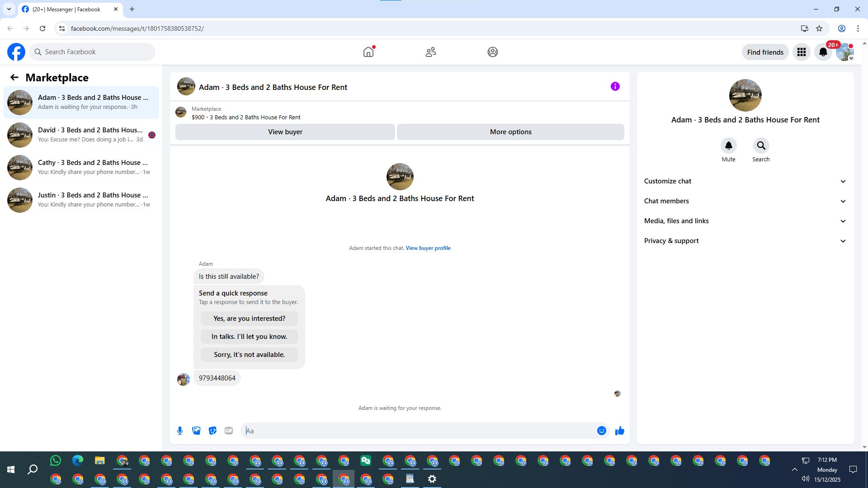868x488 pixels.
Task: Click the seen-receipt avatar under the message
Action: pos(618,394)
